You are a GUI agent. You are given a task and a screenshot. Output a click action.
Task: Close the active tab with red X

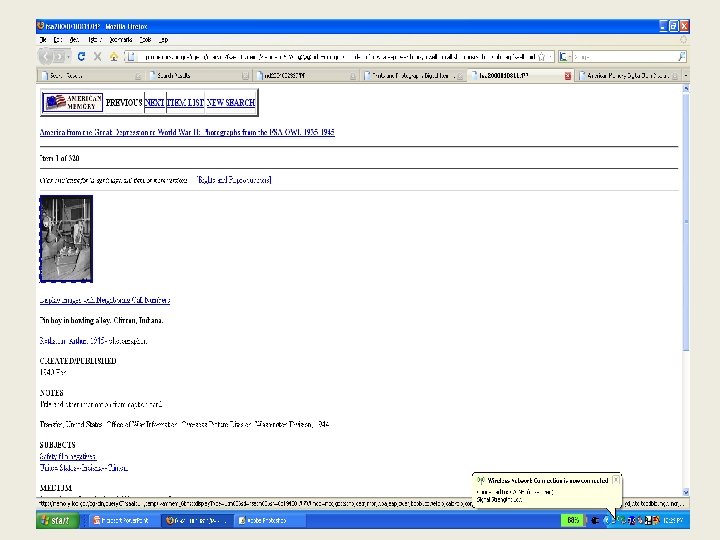tap(568, 76)
